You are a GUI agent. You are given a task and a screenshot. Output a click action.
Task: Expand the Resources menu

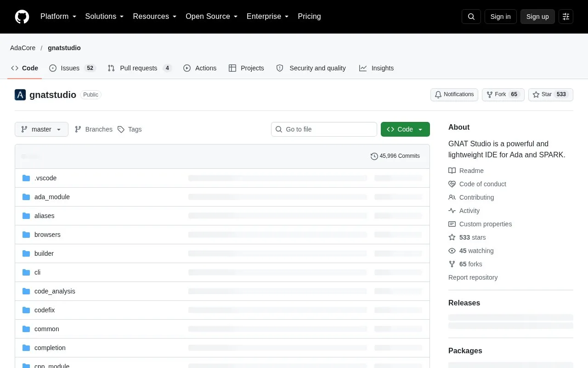coord(155,17)
